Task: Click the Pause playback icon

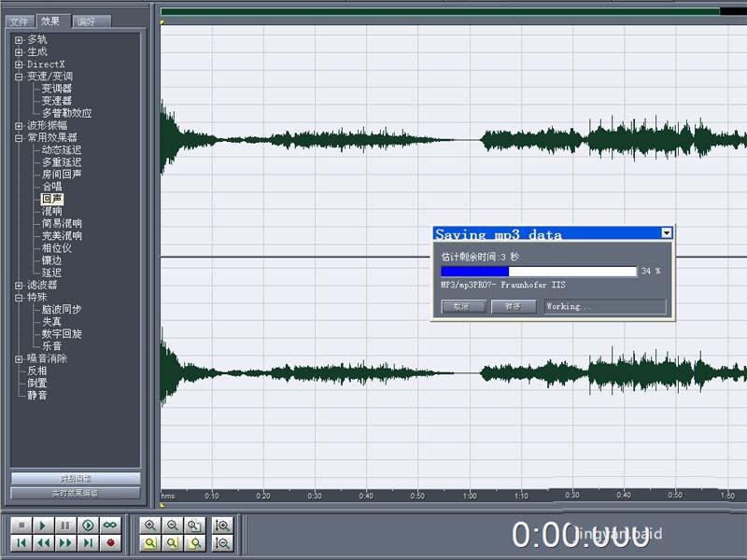Action: [x=63, y=525]
